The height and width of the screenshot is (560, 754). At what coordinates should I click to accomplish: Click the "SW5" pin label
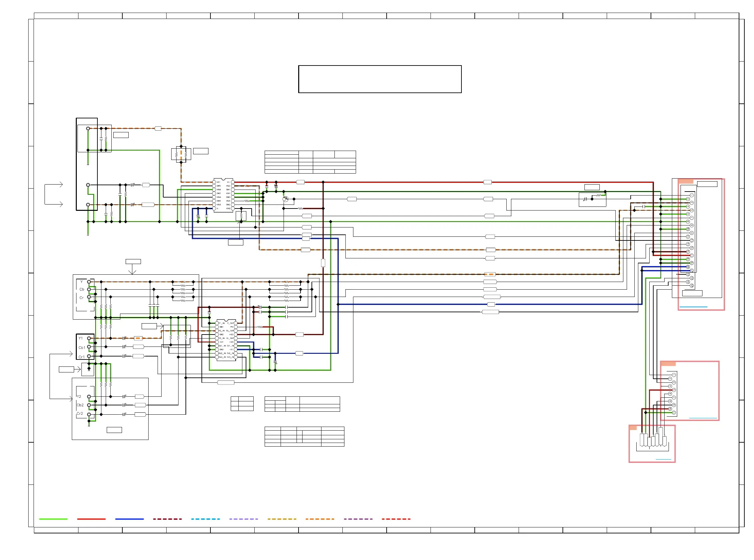219,186
